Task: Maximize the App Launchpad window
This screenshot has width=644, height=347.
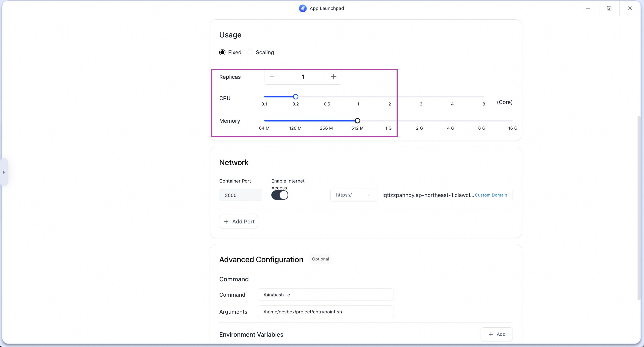Action: [x=609, y=8]
